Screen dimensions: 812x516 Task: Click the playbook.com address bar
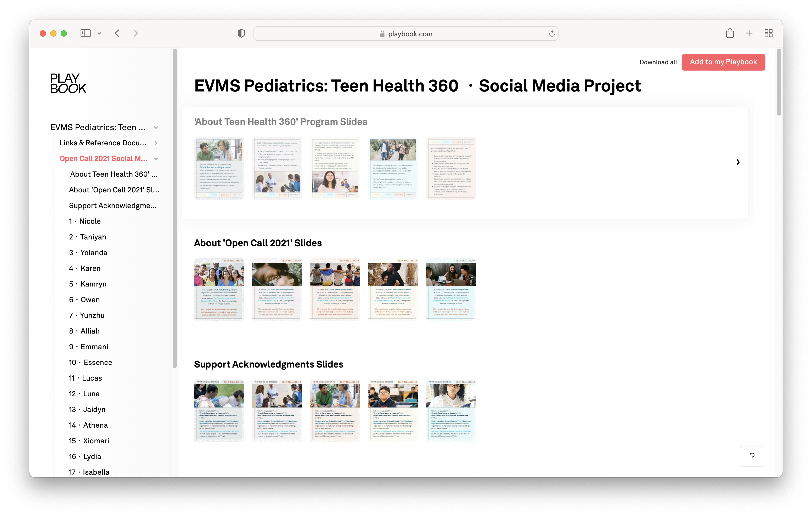(x=406, y=34)
